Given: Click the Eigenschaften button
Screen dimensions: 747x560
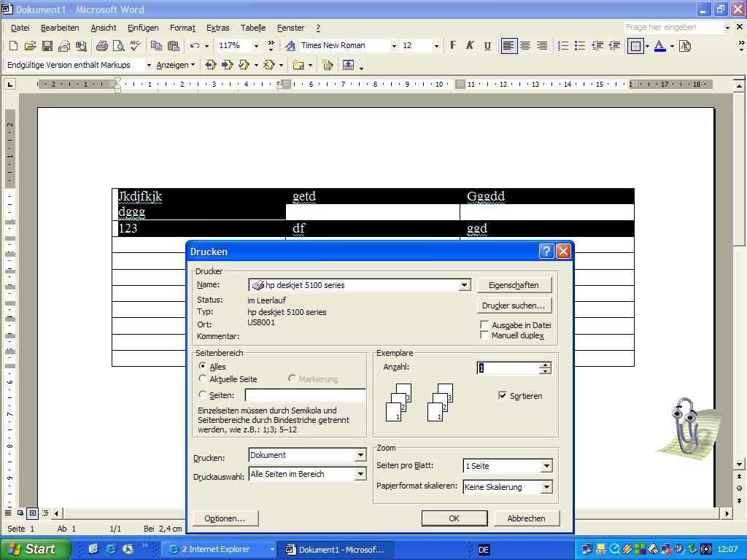Looking at the screenshot, I should coord(514,285).
